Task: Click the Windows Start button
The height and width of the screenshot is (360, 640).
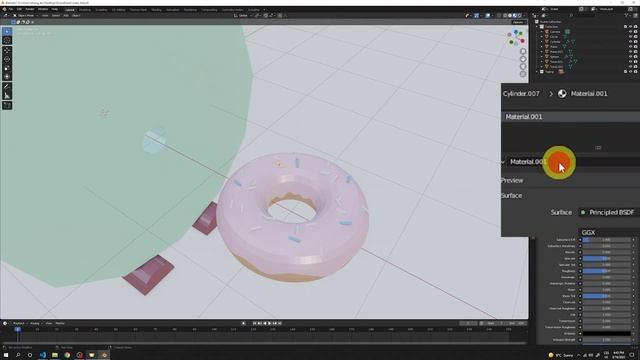Action: [x=6, y=355]
